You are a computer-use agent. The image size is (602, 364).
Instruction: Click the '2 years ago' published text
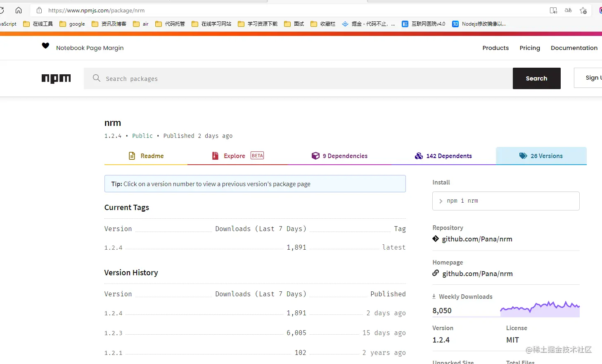click(x=384, y=352)
